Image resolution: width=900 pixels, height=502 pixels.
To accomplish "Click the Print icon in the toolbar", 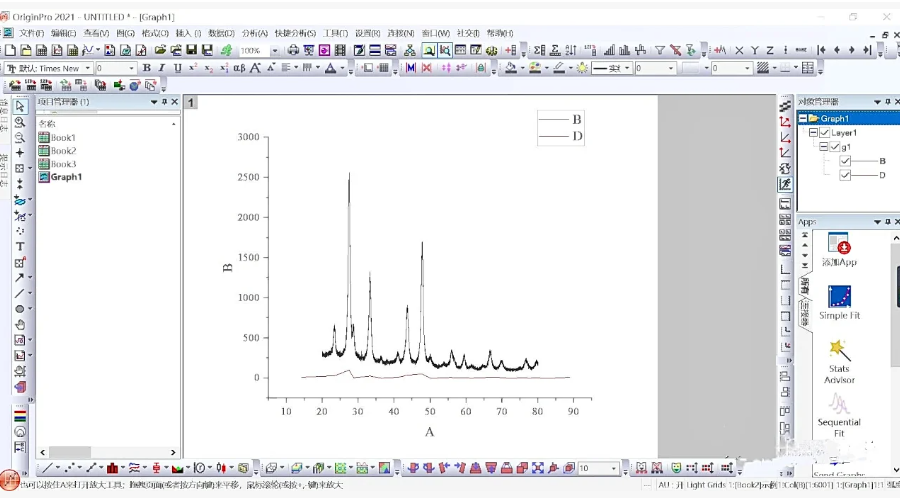I will (293, 50).
